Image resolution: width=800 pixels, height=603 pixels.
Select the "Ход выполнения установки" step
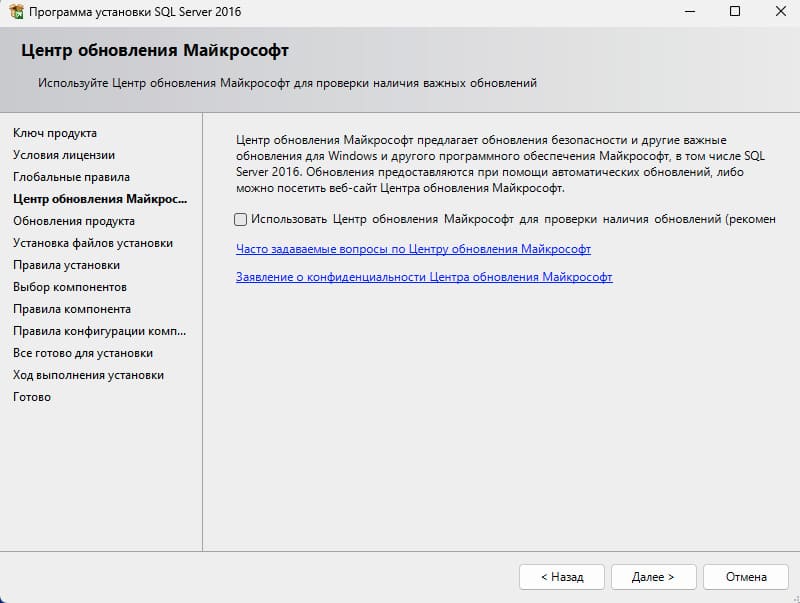(x=88, y=374)
